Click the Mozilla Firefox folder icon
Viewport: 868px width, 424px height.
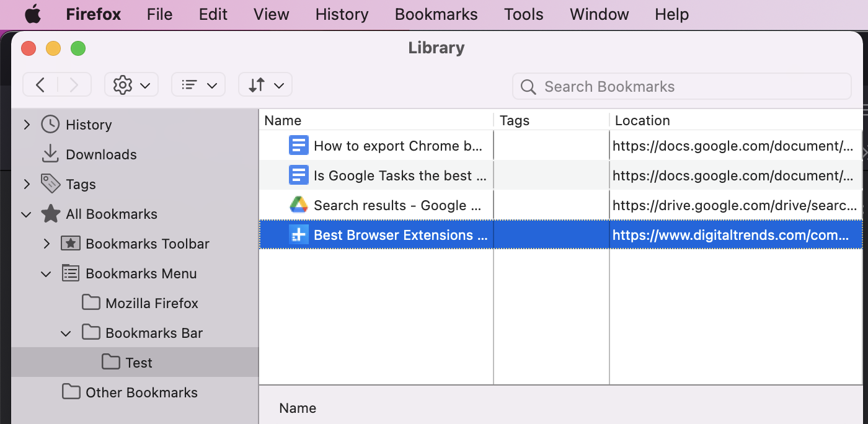91,303
